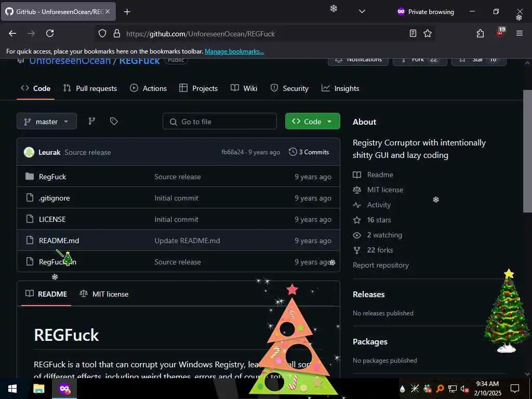The width and height of the screenshot is (532, 399).
Task: Open 'Update README.md' commit message
Action: point(187,241)
